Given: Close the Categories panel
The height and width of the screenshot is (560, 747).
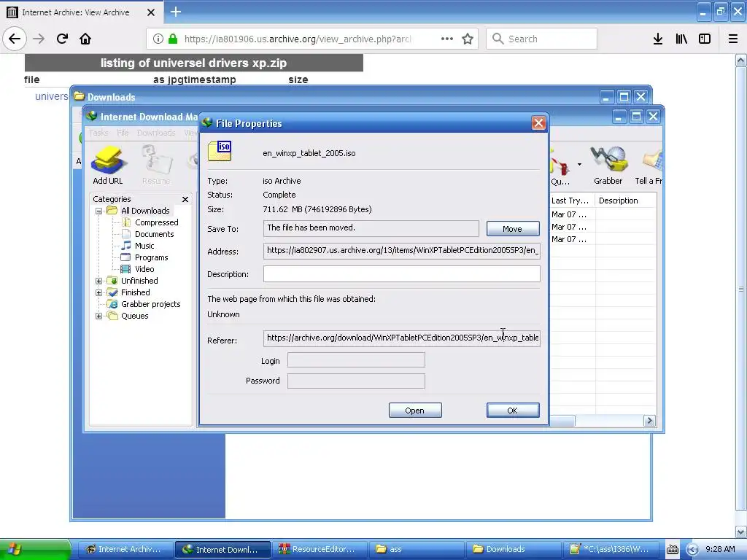Looking at the screenshot, I should [185, 199].
